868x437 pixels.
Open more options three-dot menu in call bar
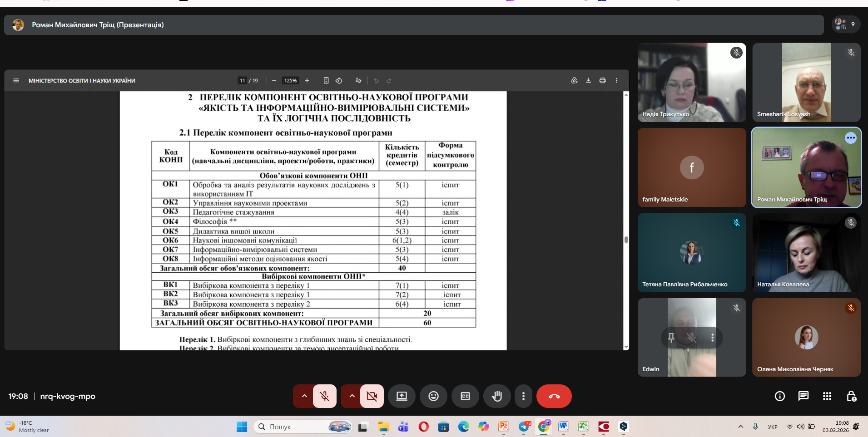[523, 396]
